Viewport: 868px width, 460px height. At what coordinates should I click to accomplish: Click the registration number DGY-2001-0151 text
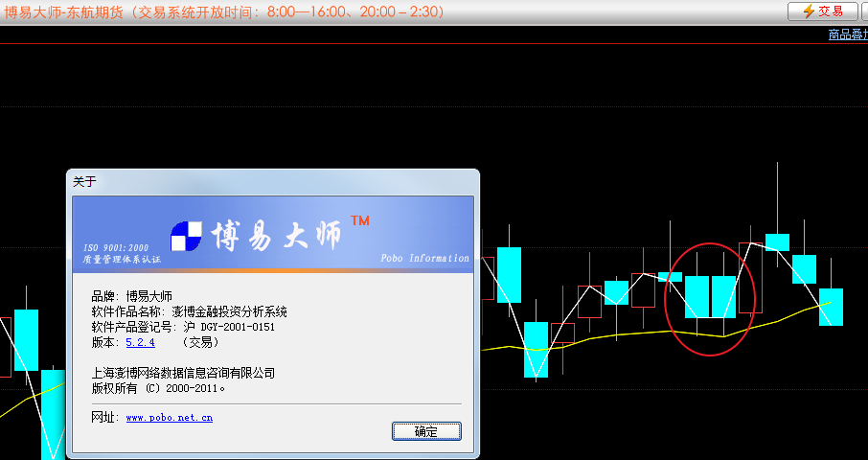click(x=236, y=327)
